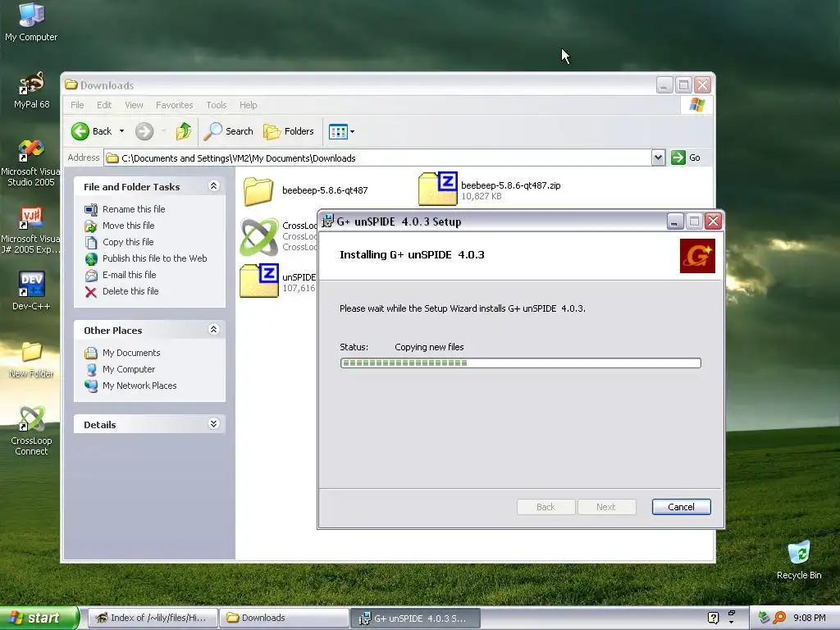Open the Start menu
Screen dimensions: 840x630
pos(39,618)
